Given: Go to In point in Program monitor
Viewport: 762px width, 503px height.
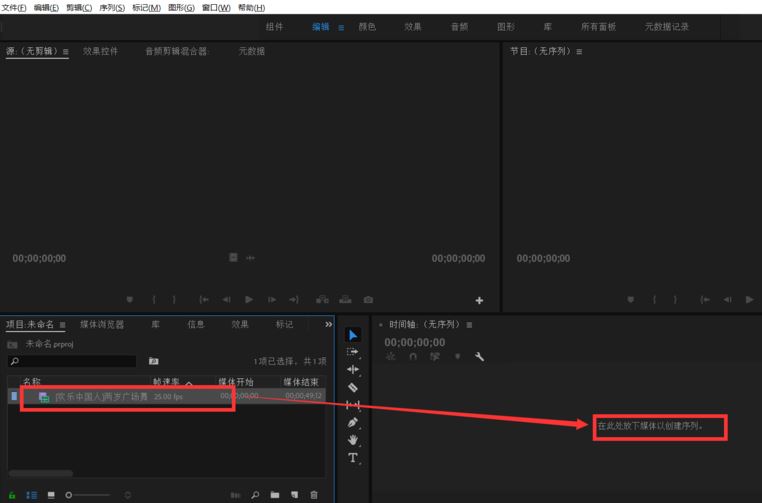Looking at the screenshot, I should tap(705, 299).
